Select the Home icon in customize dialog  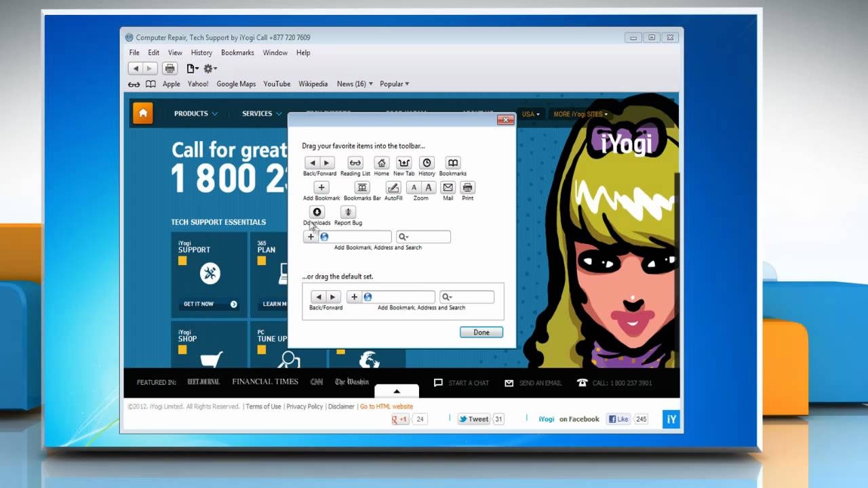382,163
